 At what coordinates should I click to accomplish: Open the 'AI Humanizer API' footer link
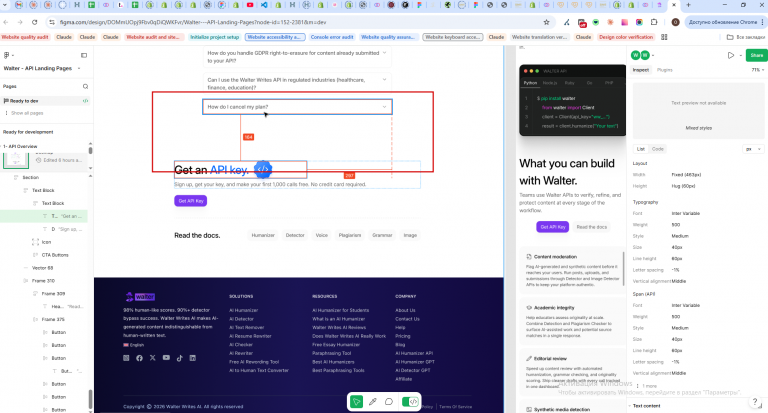pos(414,353)
